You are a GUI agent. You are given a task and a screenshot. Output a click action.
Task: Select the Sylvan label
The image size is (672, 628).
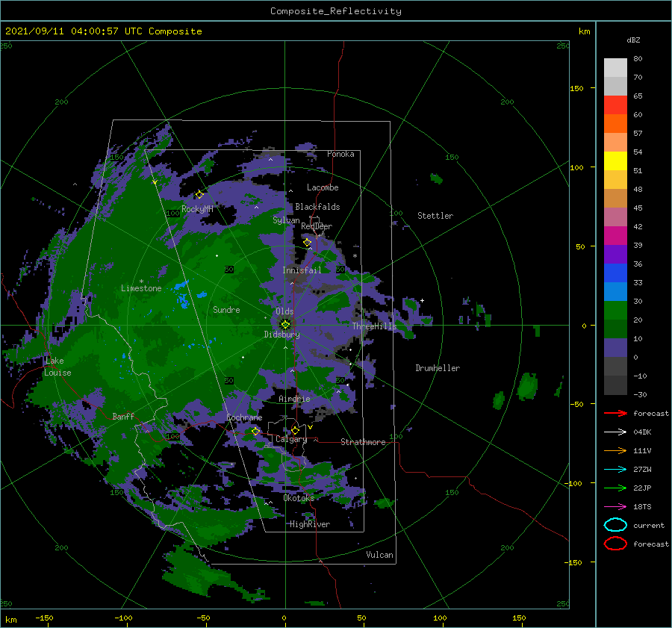click(286, 220)
